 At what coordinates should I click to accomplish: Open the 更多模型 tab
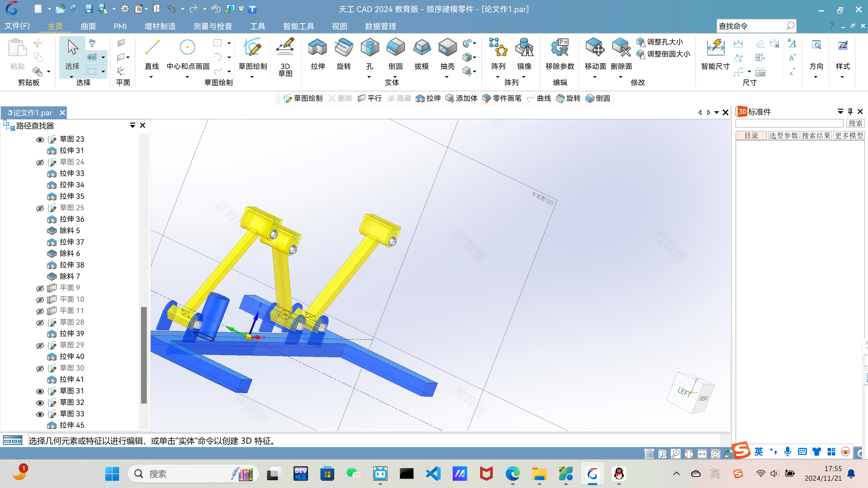pos(849,136)
